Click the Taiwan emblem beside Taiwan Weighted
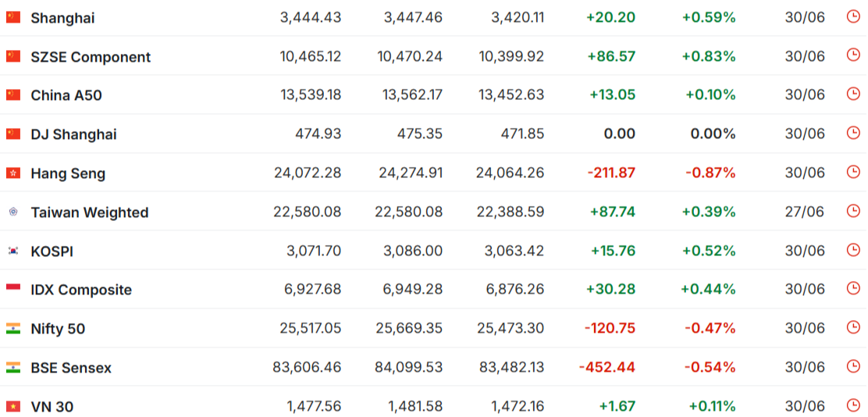Image resolution: width=868 pixels, height=417 pixels. (x=13, y=212)
